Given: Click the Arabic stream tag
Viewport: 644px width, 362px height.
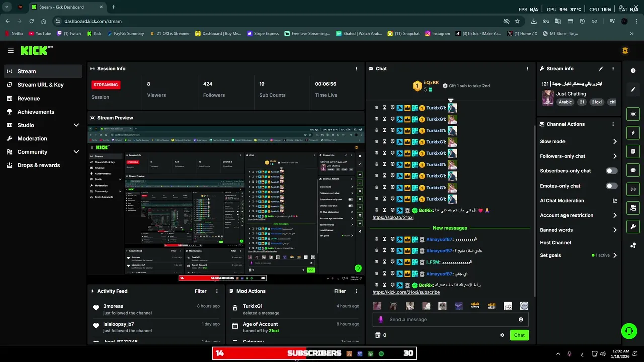Looking at the screenshot, I should 566,102.
